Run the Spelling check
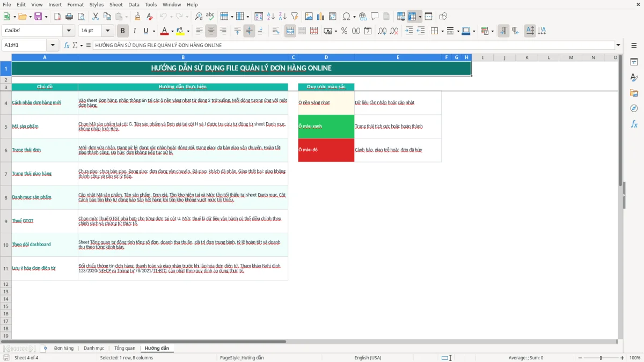644x362 pixels. click(210, 17)
